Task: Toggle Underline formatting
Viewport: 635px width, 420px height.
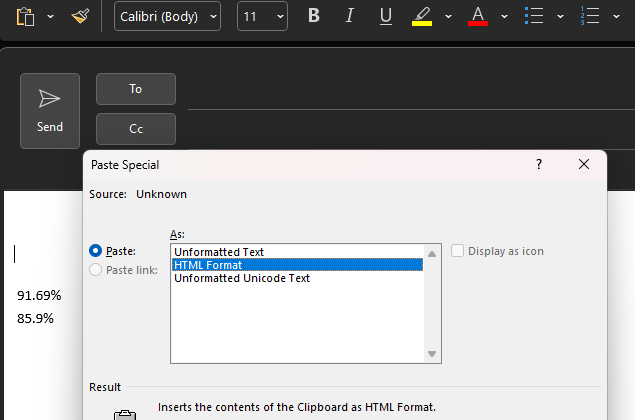Action: click(x=386, y=16)
